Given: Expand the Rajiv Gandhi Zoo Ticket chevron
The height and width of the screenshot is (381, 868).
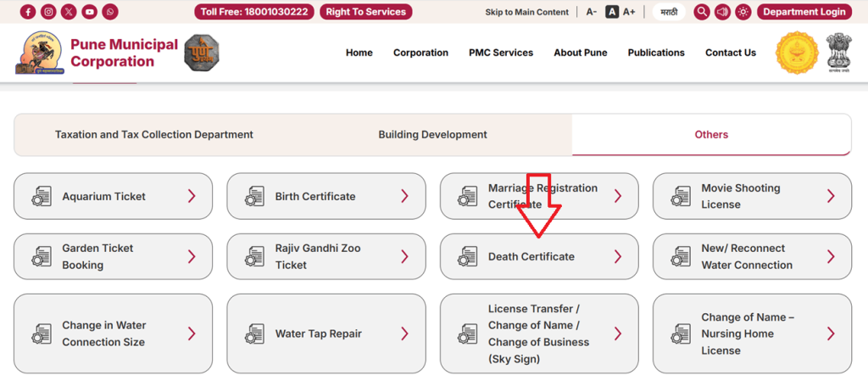Looking at the screenshot, I should pyautogui.click(x=404, y=256).
